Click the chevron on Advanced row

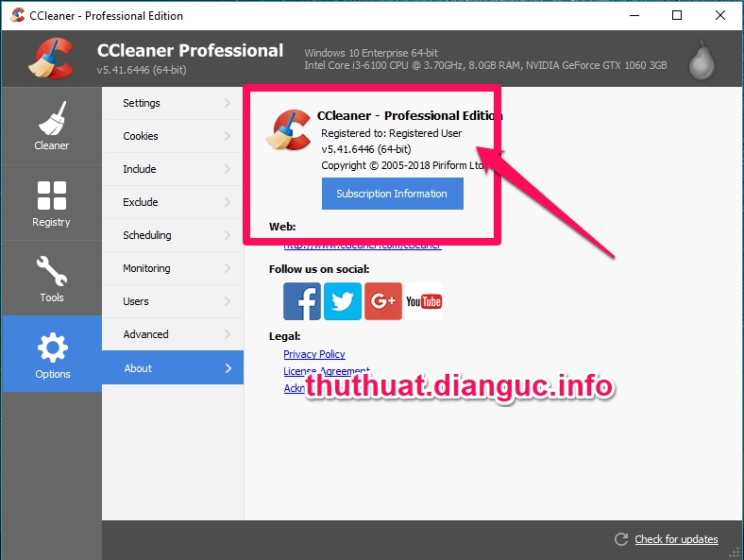[x=228, y=334]
